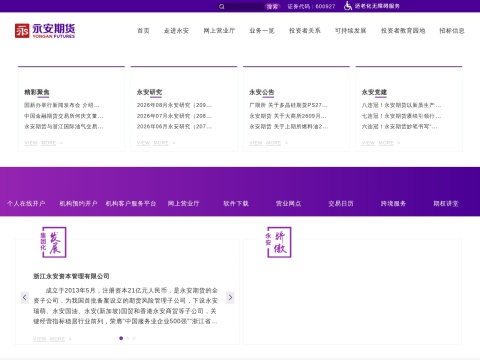
Task: Open the 业务一览 menu
Action: tap(262, 31)
